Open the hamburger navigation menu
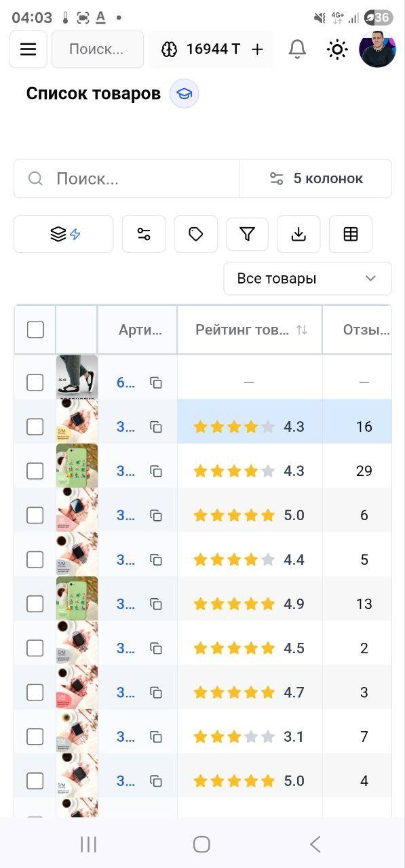The image size is (405, 868). [x=28, y=49]
